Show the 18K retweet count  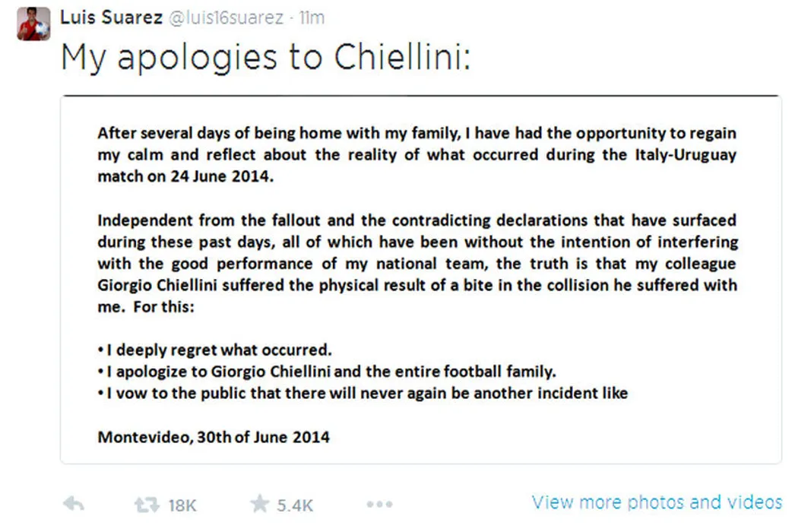click(x=182, y=505)
